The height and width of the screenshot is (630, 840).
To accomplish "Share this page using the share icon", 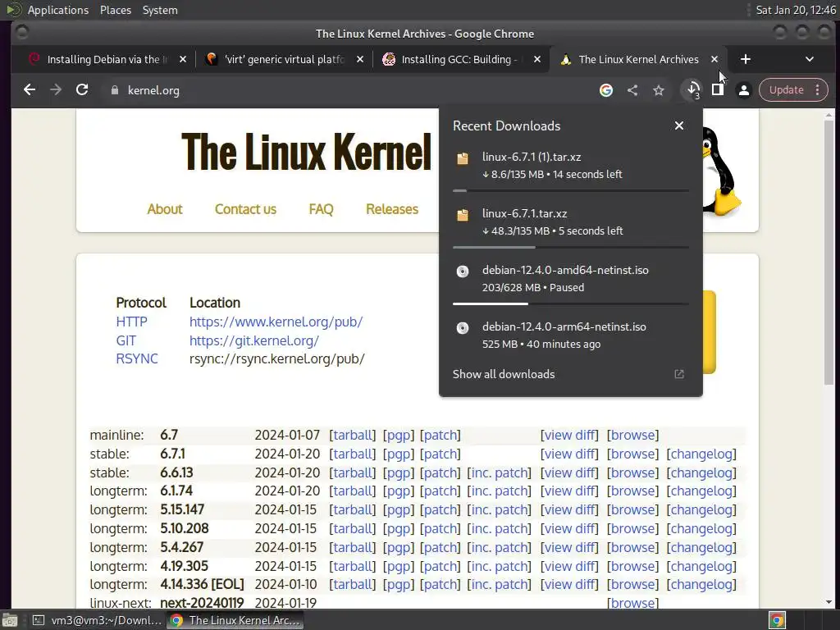I will click(632, 90).
